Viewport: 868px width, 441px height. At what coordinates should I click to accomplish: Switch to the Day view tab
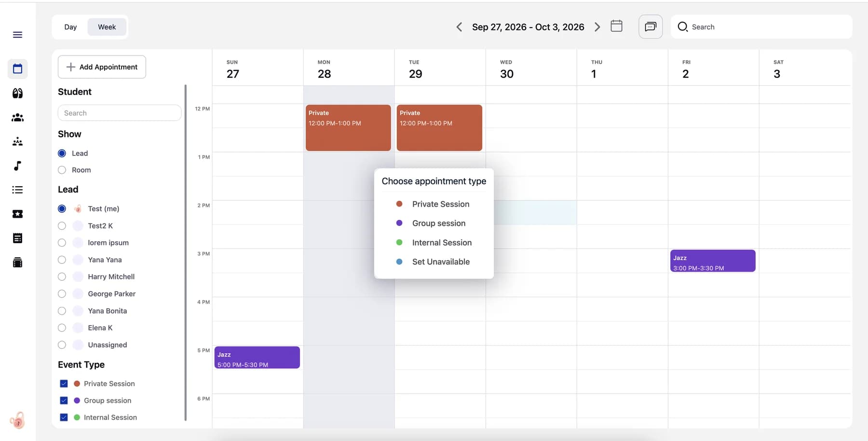coord(70,27)
